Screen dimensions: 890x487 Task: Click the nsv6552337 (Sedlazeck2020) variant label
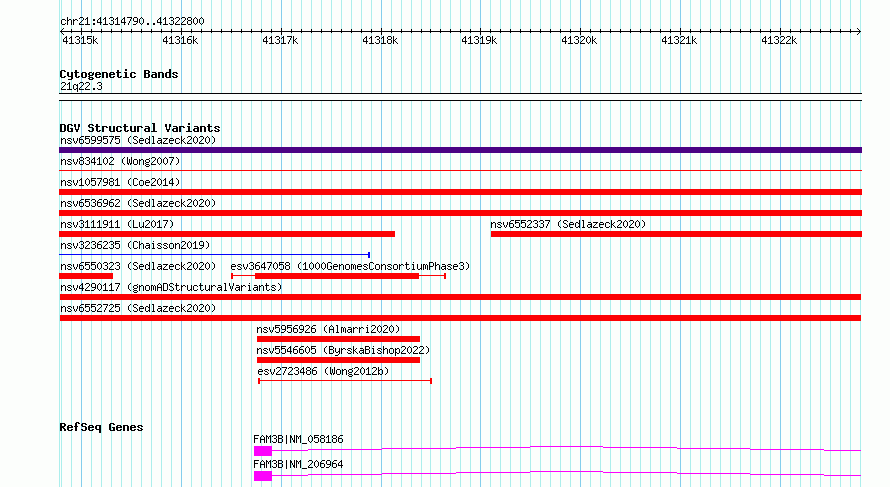click(568, 224)
